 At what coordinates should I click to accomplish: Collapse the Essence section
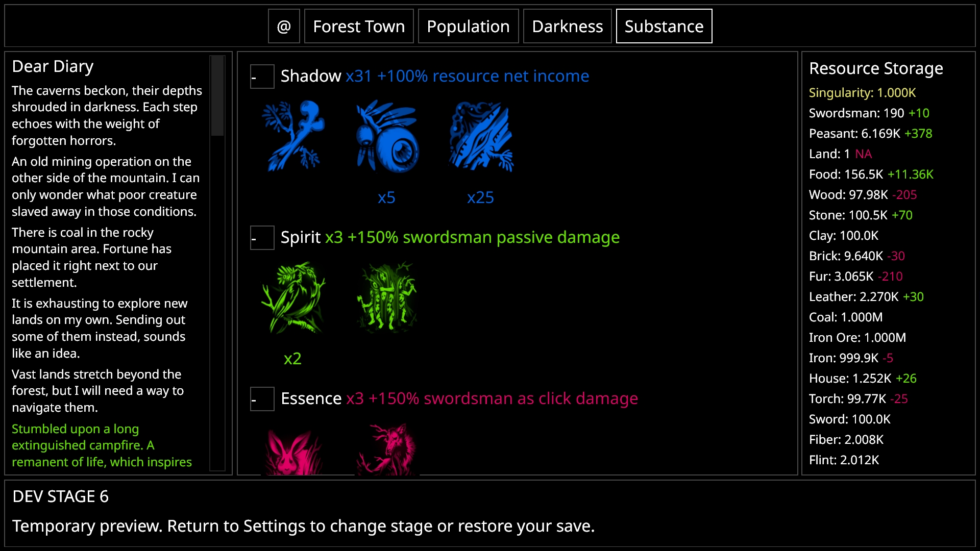point(262,399)
